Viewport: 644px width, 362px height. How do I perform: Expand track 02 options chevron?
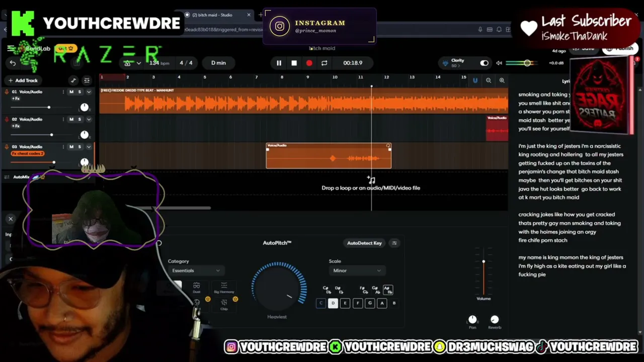(89, 120)
